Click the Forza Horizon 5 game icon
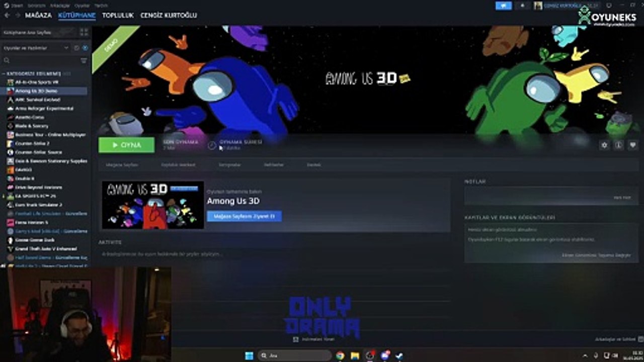Viewport: 644px width, 362px height. coord(11,222)
